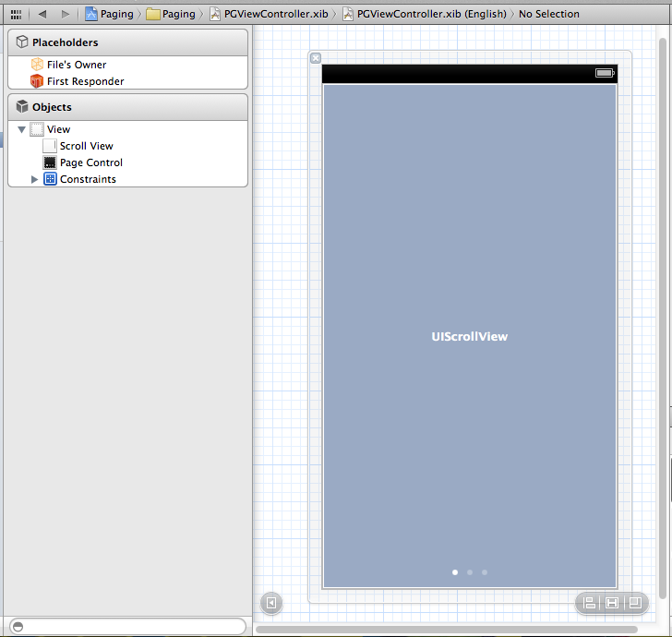This screenshot has width=672, height=637.
Task: Click the Page Control icon
Action: coord(50,162)
